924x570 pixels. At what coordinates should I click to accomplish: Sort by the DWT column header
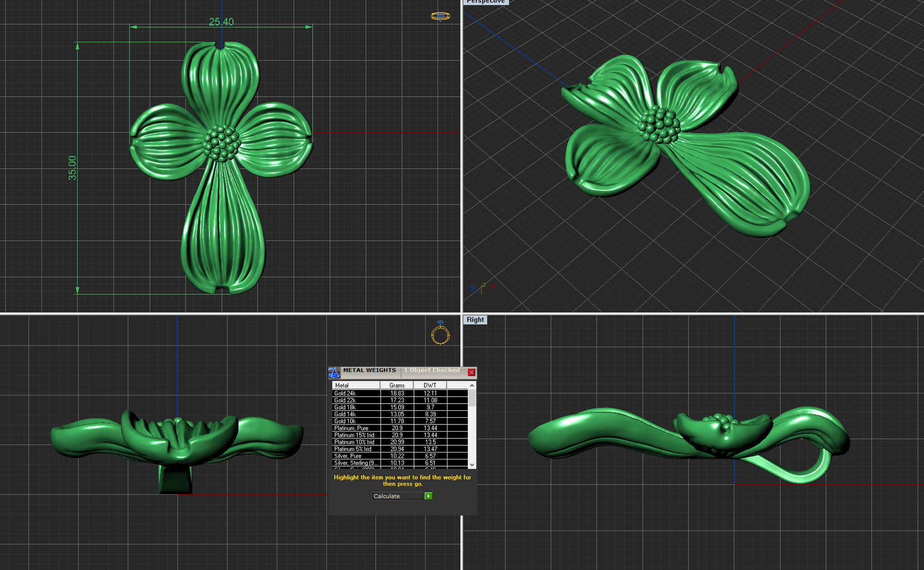click(x=430, y=385)
